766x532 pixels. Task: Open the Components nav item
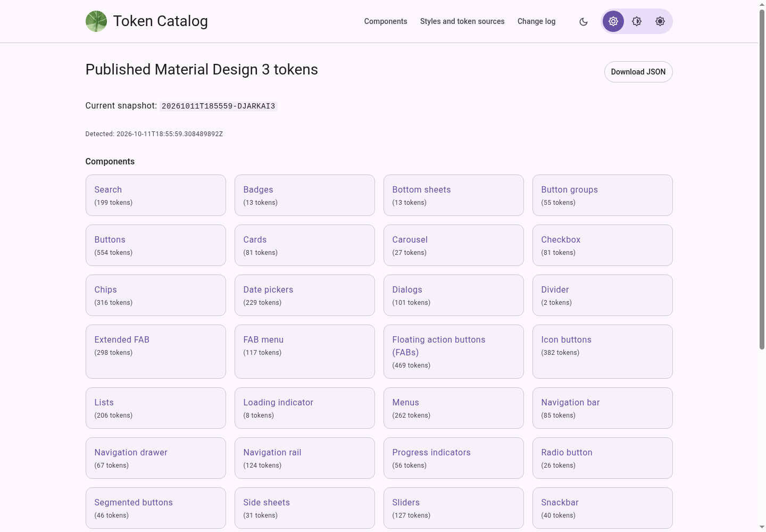[x=386, y=21]
